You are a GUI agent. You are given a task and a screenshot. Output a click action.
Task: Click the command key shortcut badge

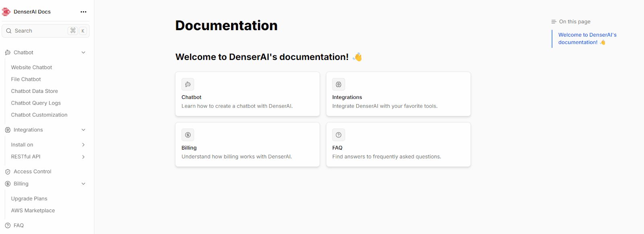73,31
